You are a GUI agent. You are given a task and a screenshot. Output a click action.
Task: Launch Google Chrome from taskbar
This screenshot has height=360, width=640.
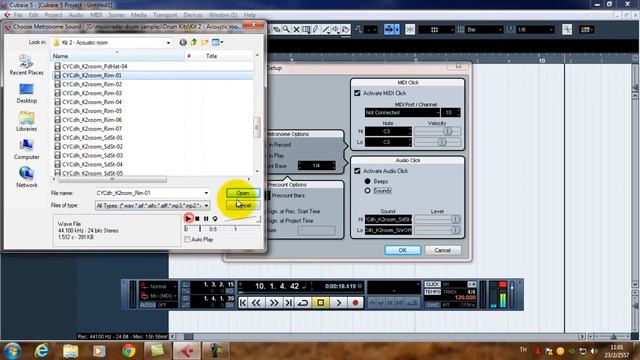coord(129,351)
